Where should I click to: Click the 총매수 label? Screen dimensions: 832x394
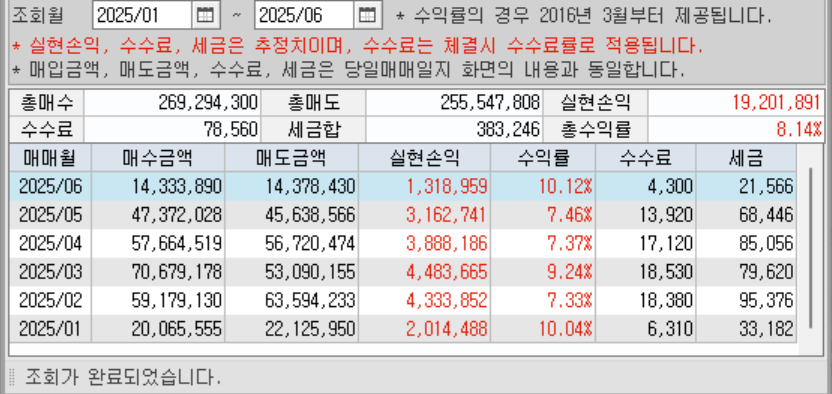click(x=47, y=102)
